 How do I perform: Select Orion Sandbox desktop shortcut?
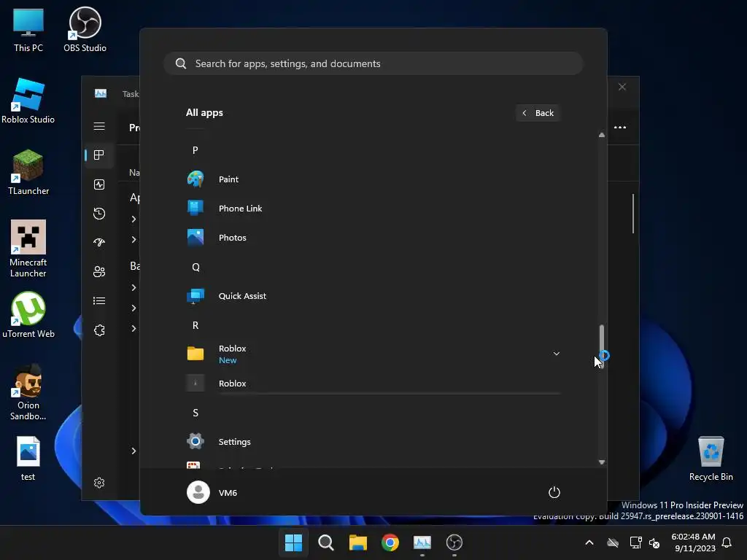(x=28, y=392)
